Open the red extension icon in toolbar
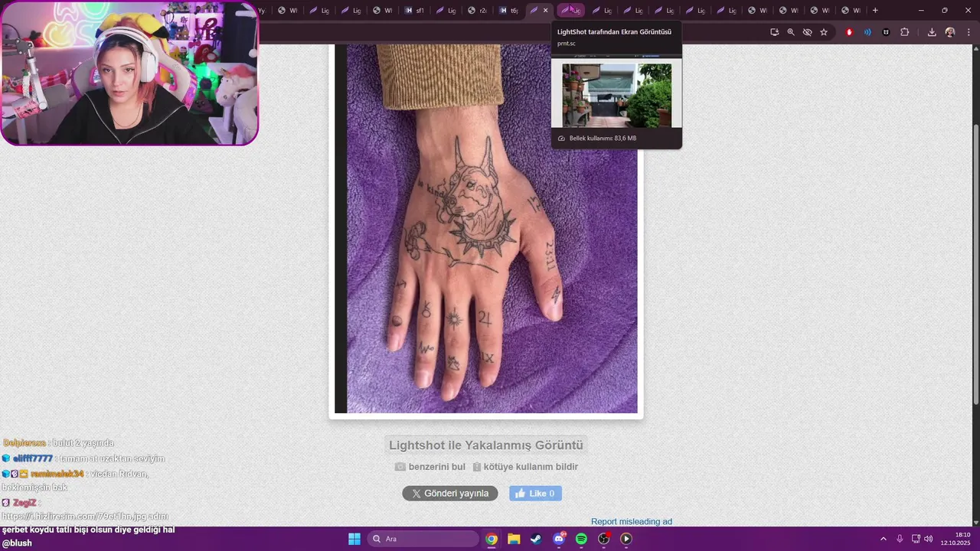This screenshot has height=551, width=980. (849, 32)
